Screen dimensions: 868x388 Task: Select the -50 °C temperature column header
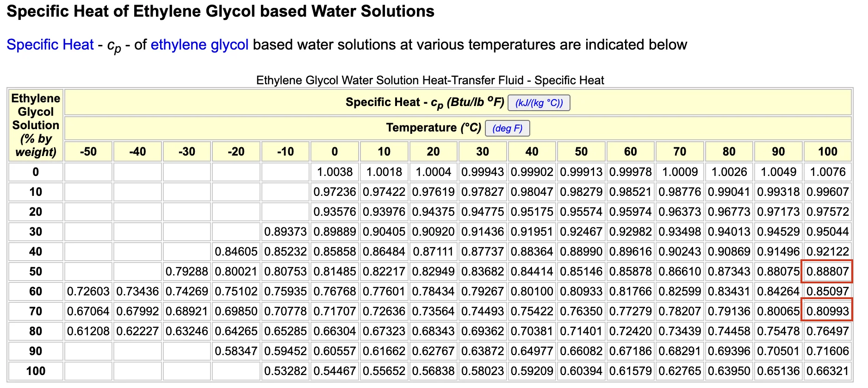88,152
